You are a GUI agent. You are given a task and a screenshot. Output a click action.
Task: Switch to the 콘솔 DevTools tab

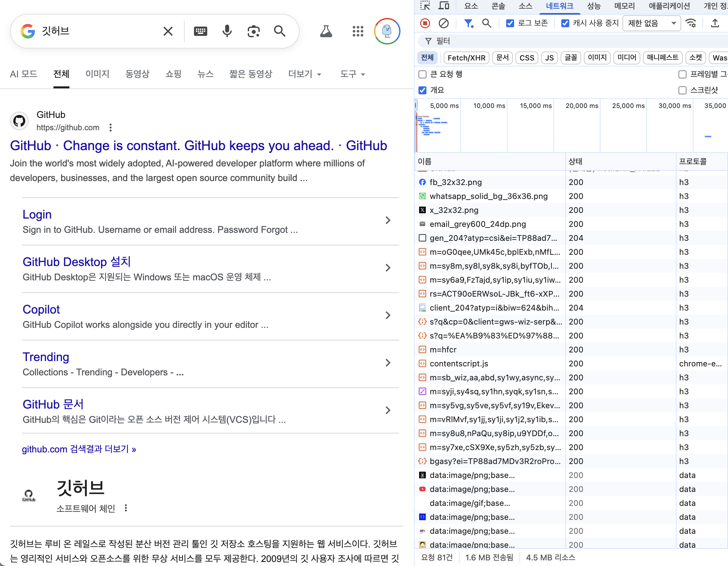(498, 6)
